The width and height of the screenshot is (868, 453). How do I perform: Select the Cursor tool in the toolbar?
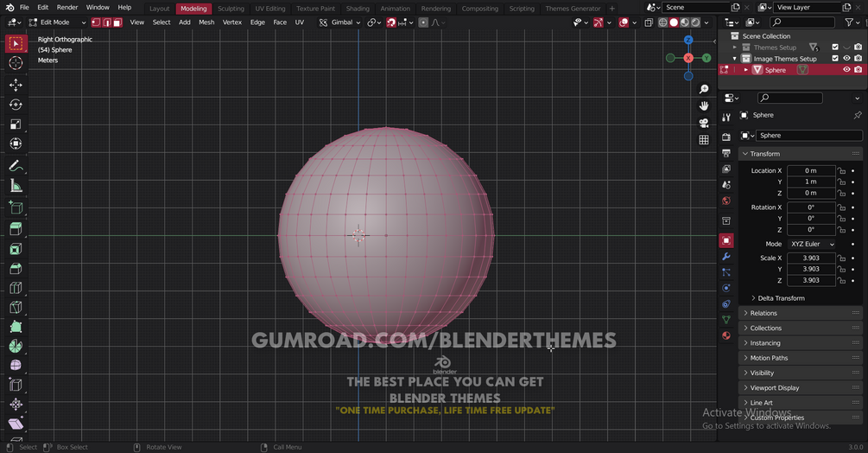pos(16,62)
